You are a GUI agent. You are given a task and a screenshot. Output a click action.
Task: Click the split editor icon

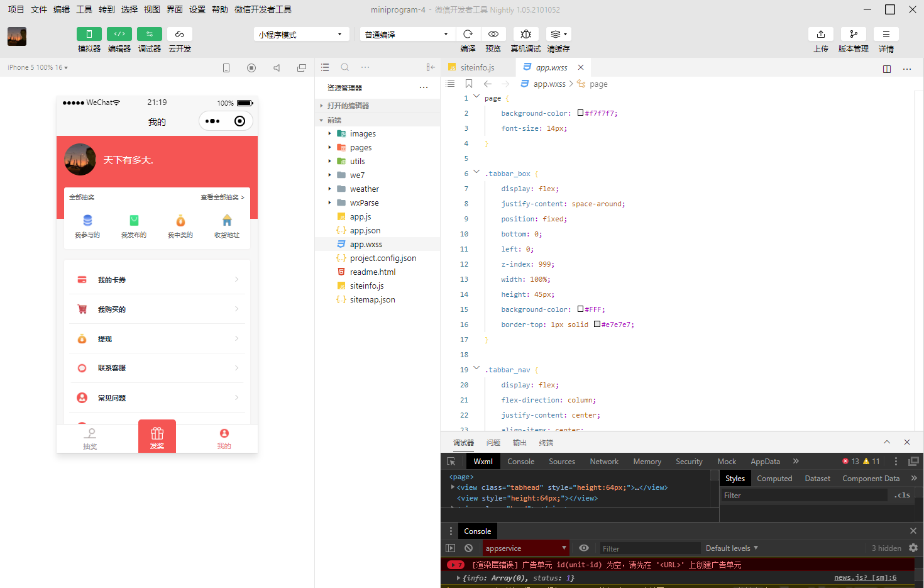tap(887, 69)
